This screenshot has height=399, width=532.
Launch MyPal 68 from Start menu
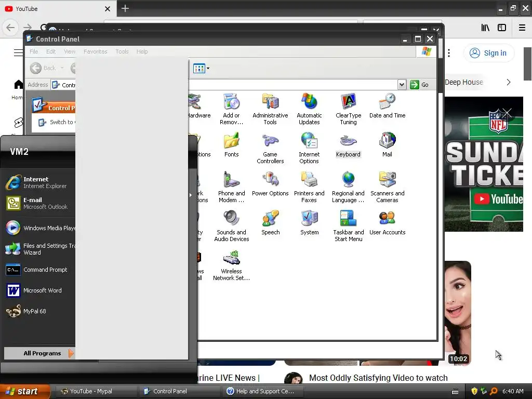pyautogui.click(x=39, y=311)
